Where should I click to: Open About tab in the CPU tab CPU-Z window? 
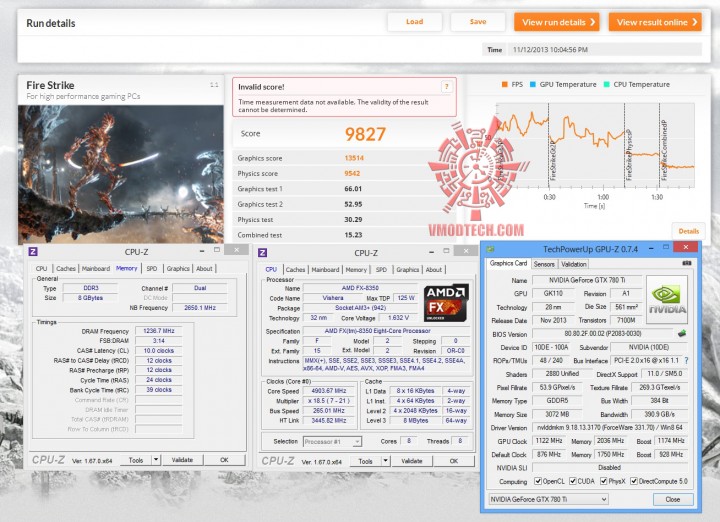[x=433, y=269]
